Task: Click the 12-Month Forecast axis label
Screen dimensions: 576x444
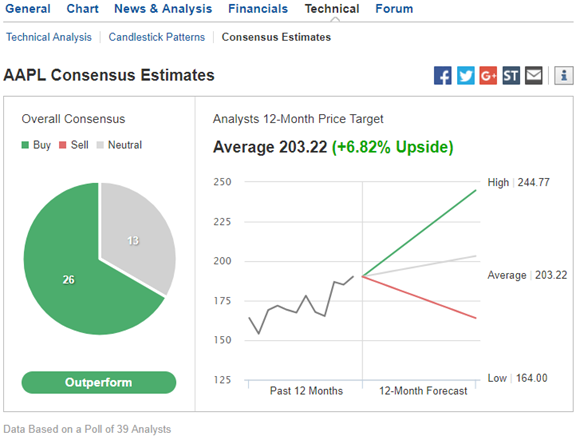Action: tap(423, 391)
